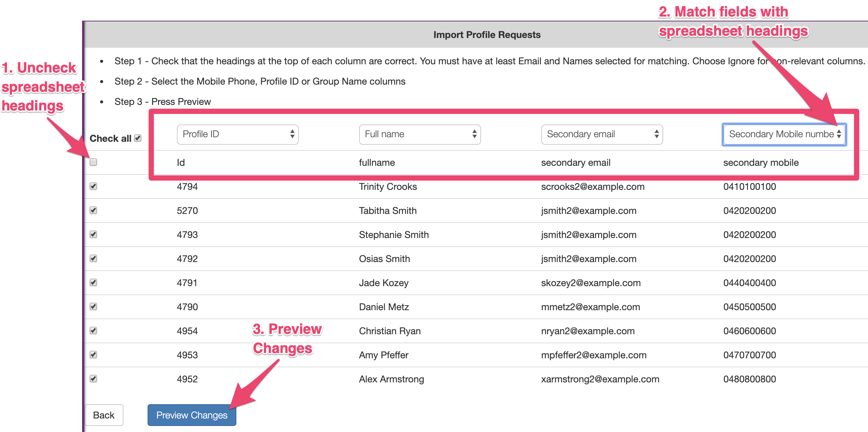Open the Full name column dropdown
Viewport: 868px width, 432px height.
[x=420, y=134]
